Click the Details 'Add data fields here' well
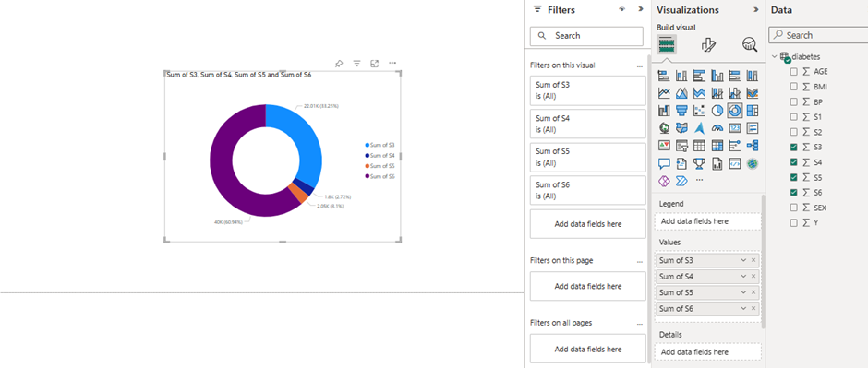This screenshot has height=368, width=868. [x=708, y=352]
